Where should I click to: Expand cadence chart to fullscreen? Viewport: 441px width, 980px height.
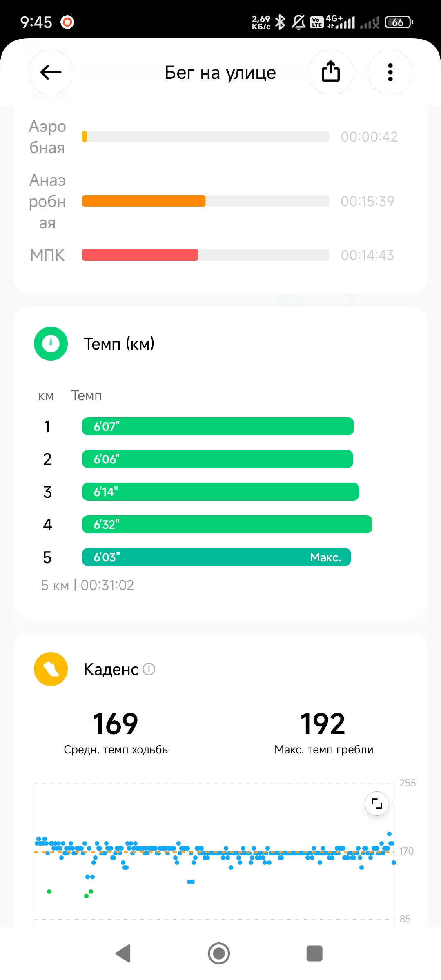click(x=376, y=804)
